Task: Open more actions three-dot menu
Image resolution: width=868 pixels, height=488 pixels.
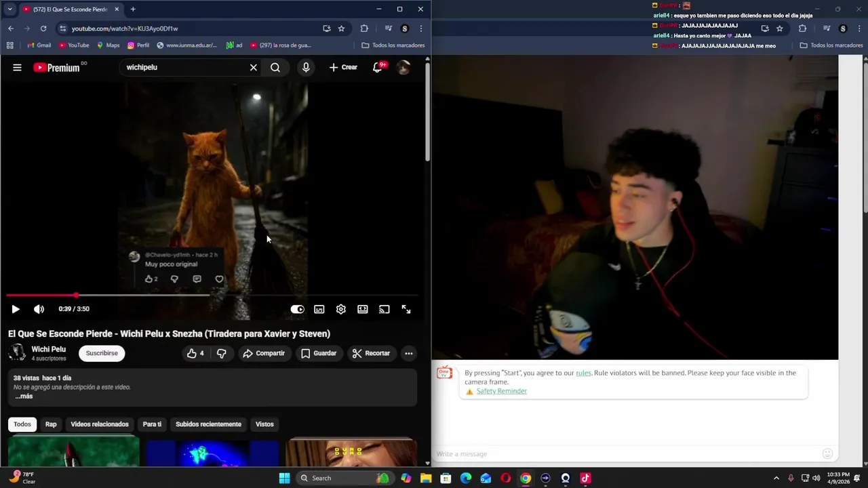Action: coord(408,353)
